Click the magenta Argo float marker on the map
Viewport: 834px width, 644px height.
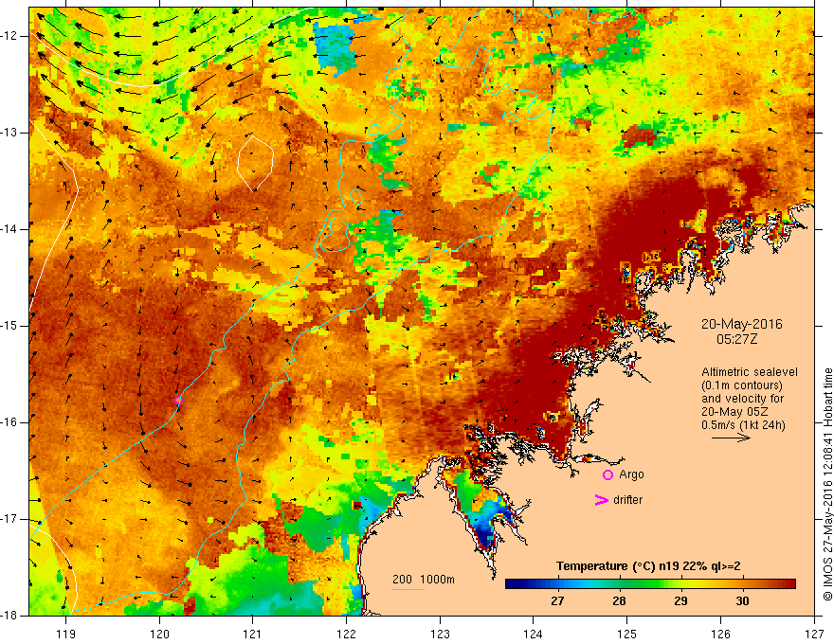(178, 400)
